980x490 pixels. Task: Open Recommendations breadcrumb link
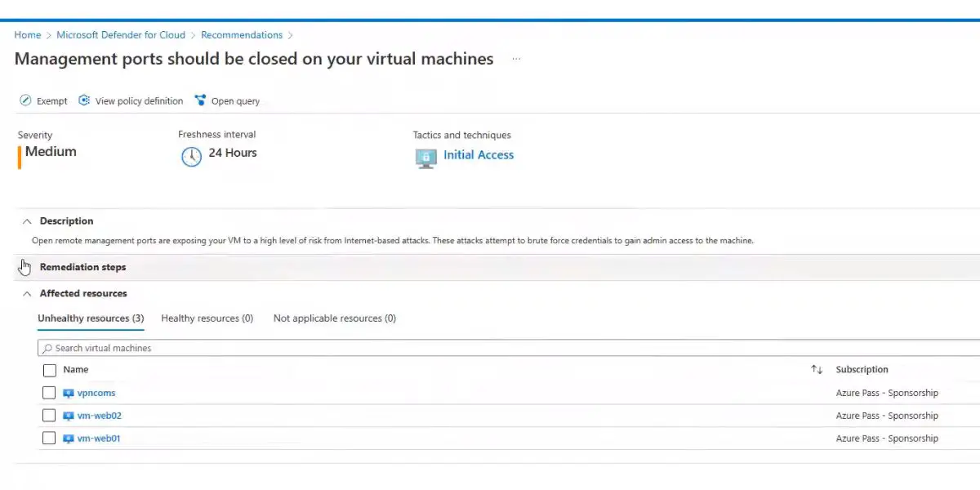coord(242,35)
